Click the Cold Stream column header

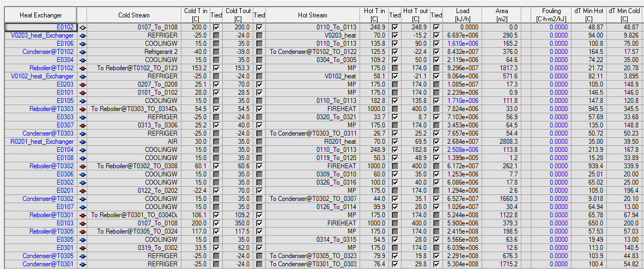coord(134,15)
